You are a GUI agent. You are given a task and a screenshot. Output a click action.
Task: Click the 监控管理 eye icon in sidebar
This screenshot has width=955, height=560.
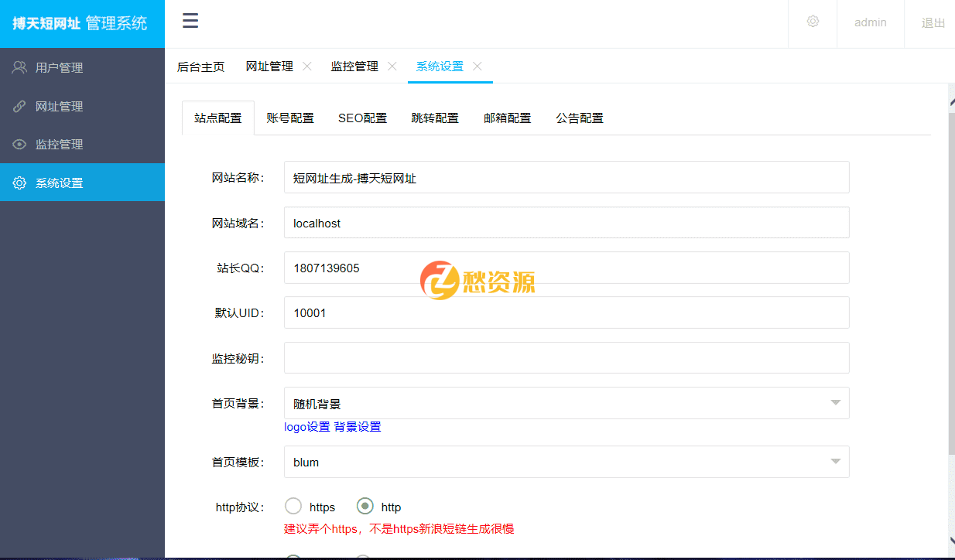(x=19, y=144)
